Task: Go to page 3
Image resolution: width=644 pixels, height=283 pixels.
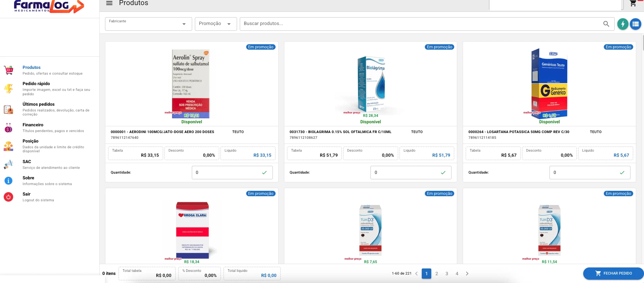Action: tap(447, 274)
